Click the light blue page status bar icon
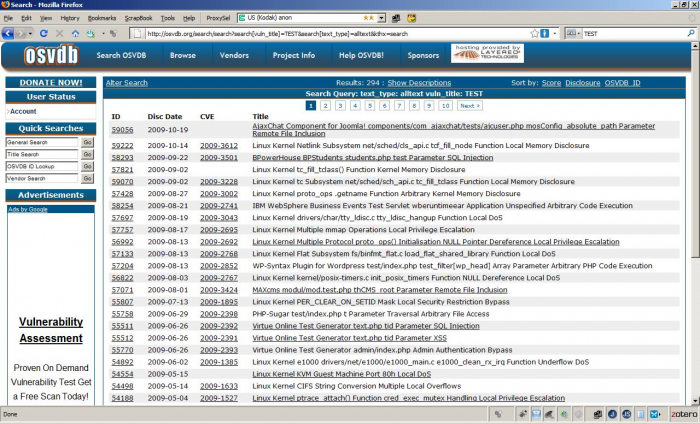The image size is (700, 424). 640,414
